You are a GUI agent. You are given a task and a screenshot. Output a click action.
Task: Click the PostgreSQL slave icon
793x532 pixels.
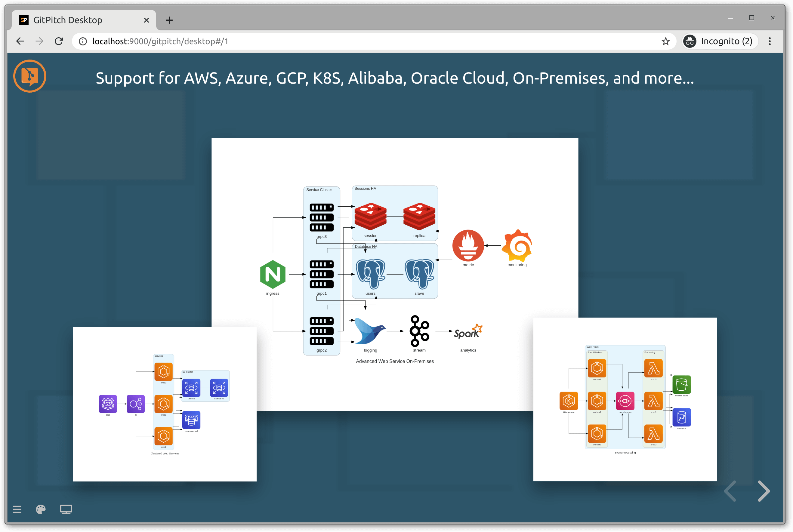(x=419, y=274)
